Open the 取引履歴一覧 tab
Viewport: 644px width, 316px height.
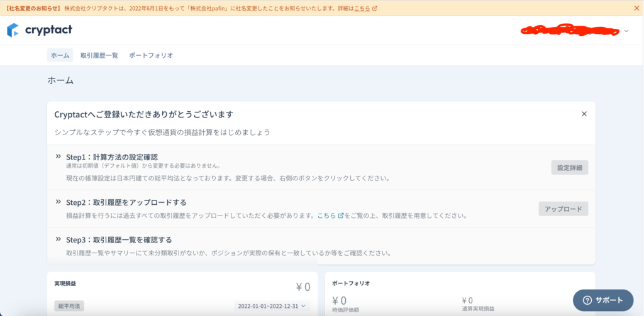pos(99,55)
